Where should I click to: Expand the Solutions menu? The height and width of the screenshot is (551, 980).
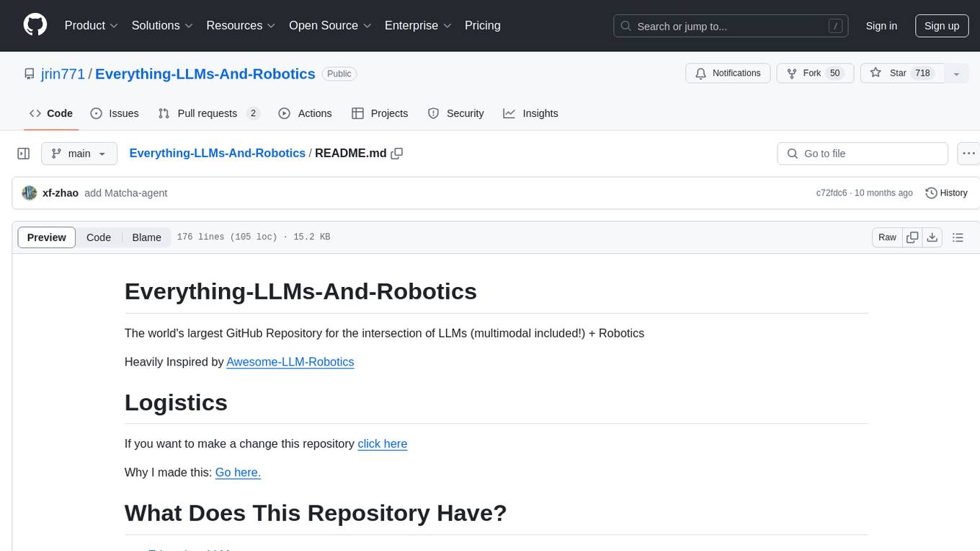pyautogui.click(x=162, y=25)
